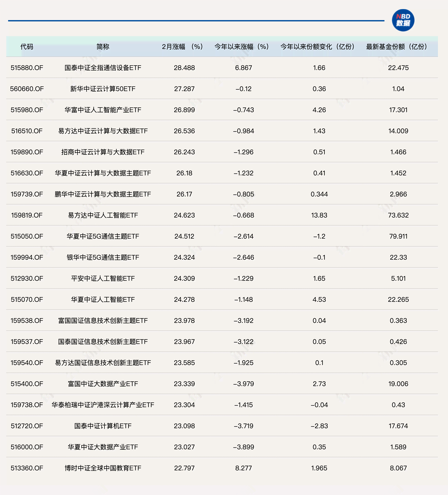Screen dimensions: 448x495
Task: Click value 27.287 in 2月涨幅
Action: [184, 89]
